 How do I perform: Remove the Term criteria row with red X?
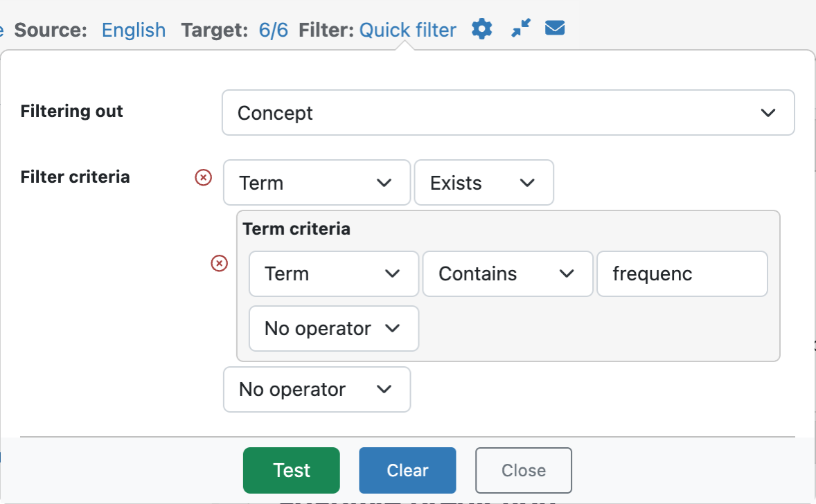coord(219,263)
